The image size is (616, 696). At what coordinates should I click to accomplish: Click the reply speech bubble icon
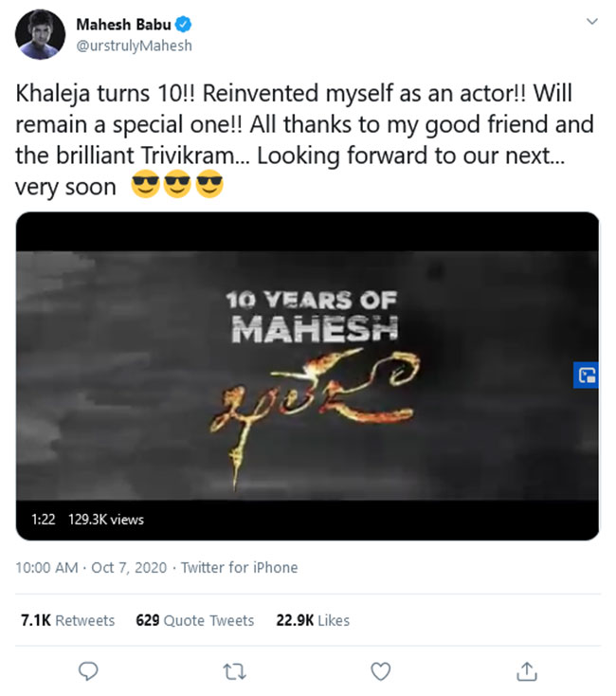pyautogui.click(x=88, y=670)
